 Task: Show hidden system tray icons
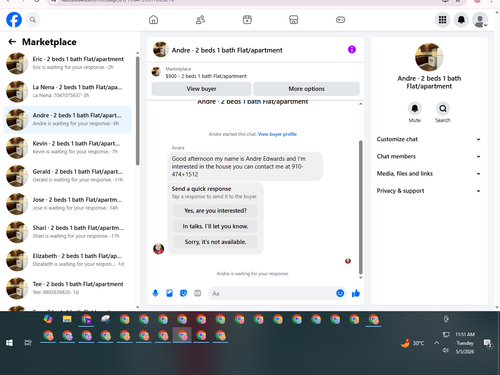click(x=436, y=343)
